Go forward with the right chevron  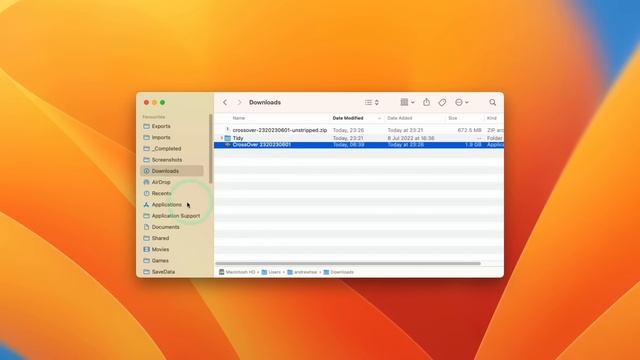pos(240,102)
